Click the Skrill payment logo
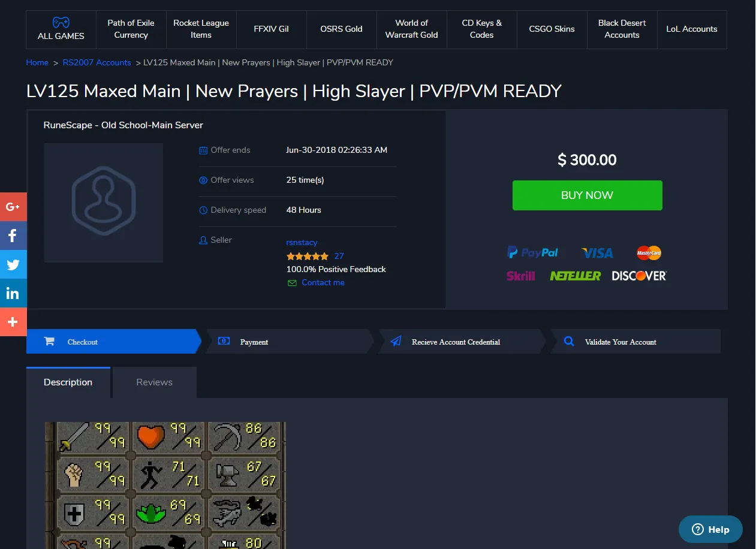 pyautogui.click(x=520, y=276)
